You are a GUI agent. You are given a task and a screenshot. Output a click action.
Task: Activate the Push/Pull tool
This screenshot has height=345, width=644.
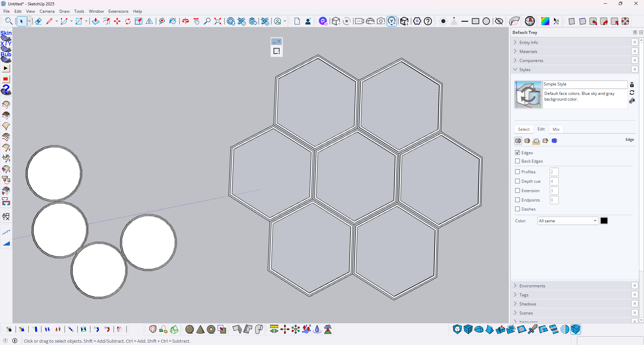click(96, 21)
